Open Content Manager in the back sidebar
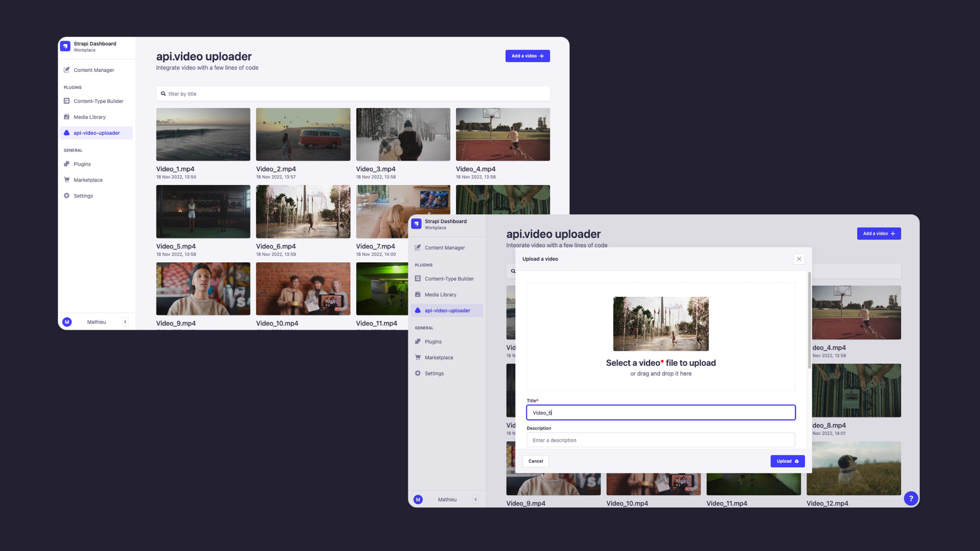This screenshot has width=980, height=551. tap(93, 70)
